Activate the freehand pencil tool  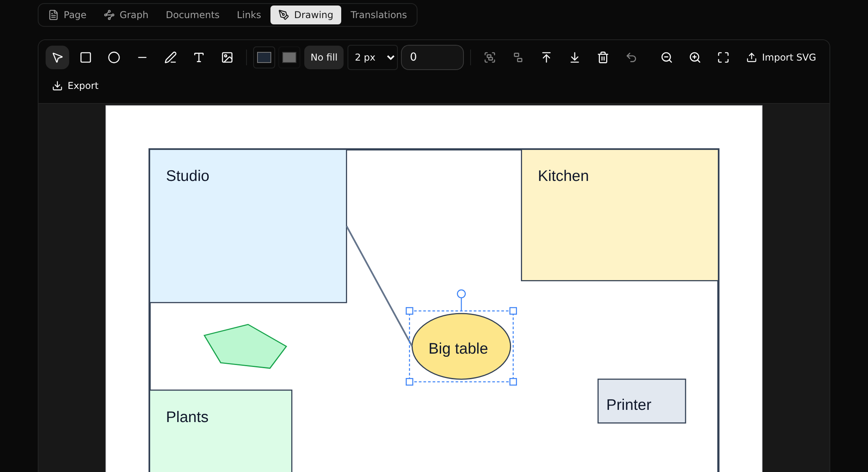point(171,57)
